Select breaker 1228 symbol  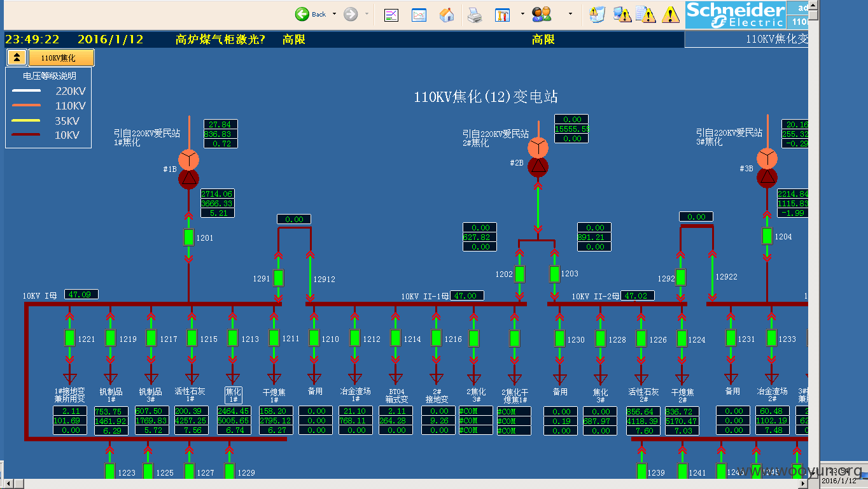point(601,339)
